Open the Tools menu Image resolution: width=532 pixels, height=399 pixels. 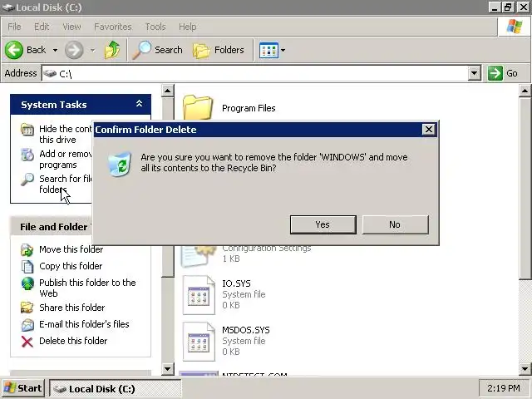coord(155,27)
